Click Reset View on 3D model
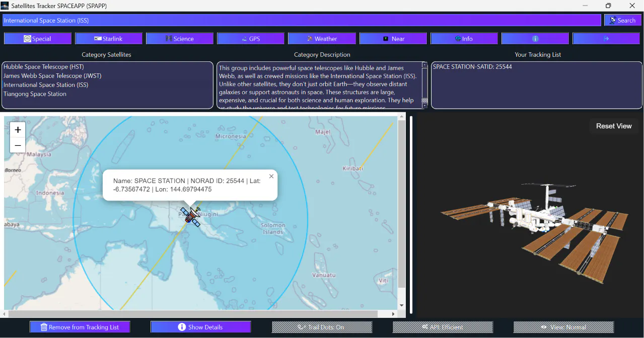This screenshot has height=338, width=644. tap(614, 126)
